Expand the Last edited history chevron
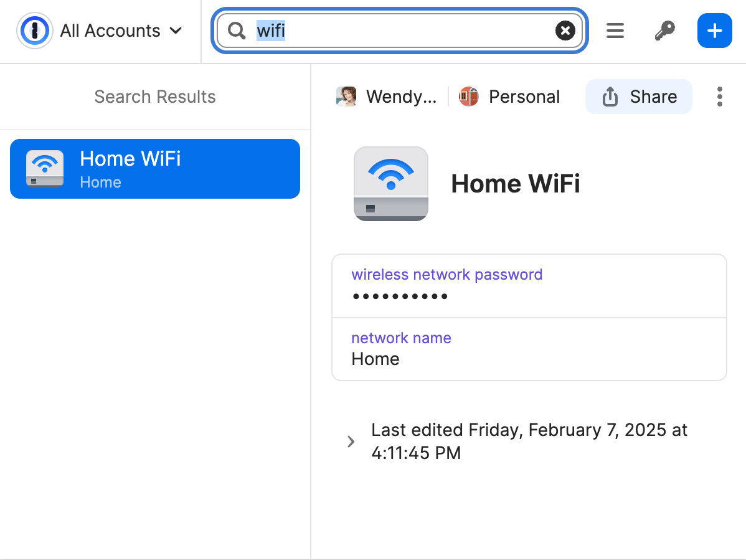The width and height of the screenshot is (746, 560). 351,442
